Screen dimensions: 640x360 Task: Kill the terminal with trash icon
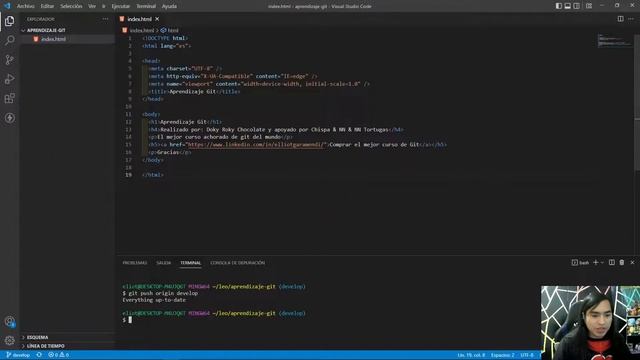622,262
